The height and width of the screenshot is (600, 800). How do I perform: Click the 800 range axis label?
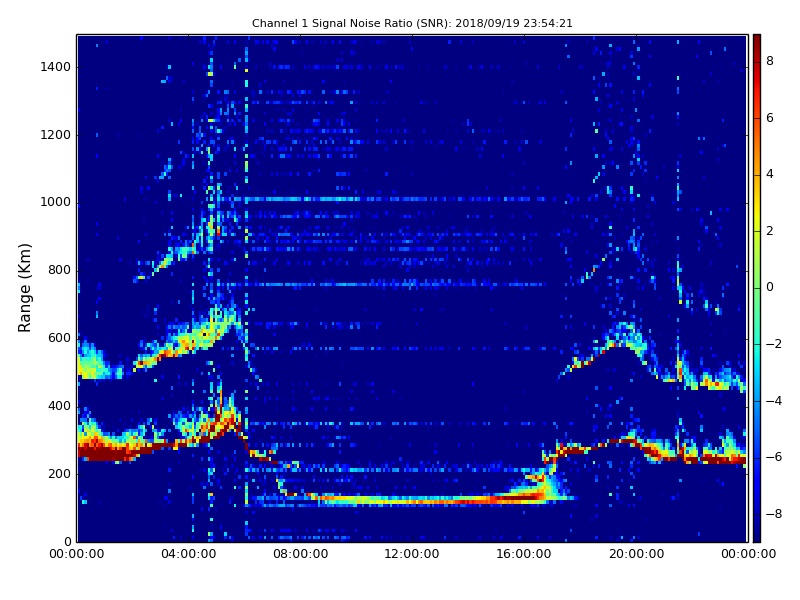pyautogui.click(x=59, y=270)
